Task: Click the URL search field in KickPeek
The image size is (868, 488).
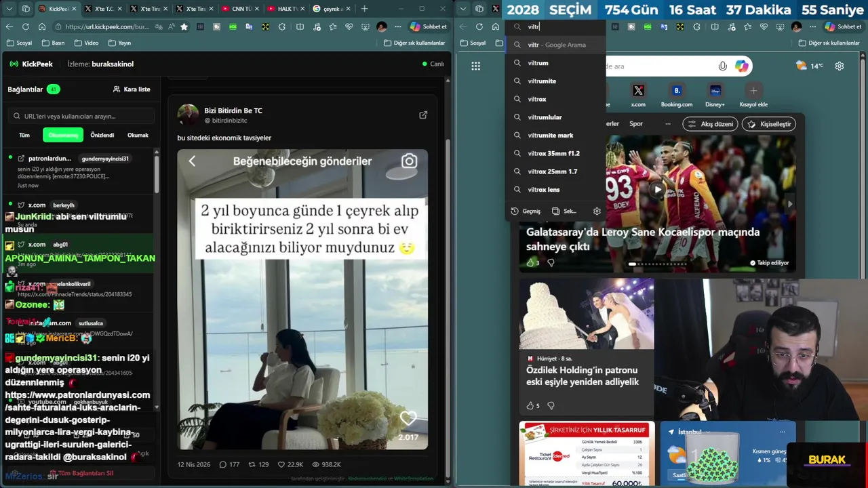Action: [x=81, y=116]
